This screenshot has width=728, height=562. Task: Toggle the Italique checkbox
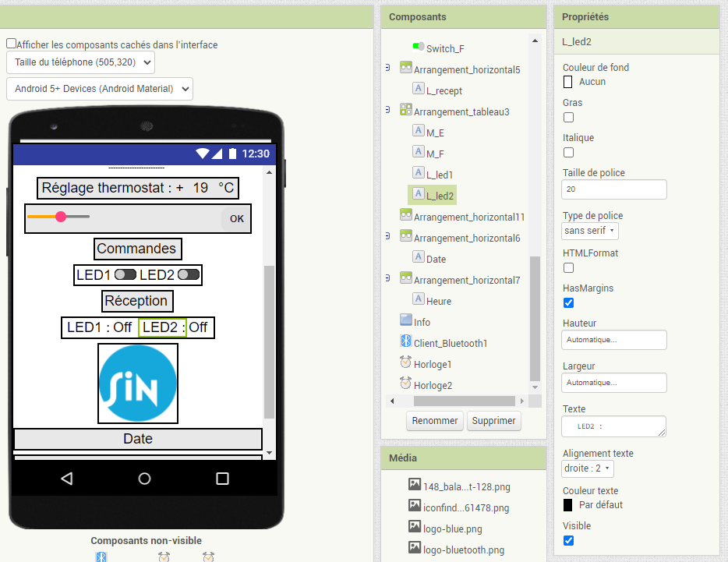[568, 152]
